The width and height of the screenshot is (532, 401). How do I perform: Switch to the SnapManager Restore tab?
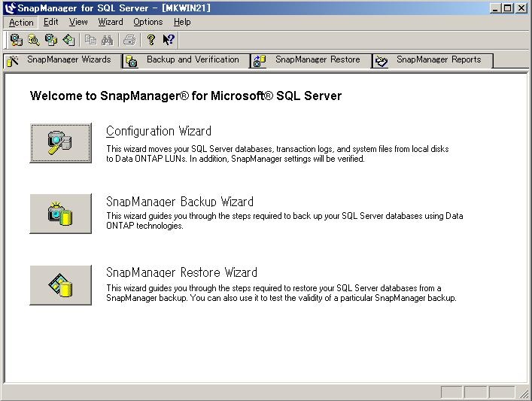pyautogui.click(x=311, y=60)
